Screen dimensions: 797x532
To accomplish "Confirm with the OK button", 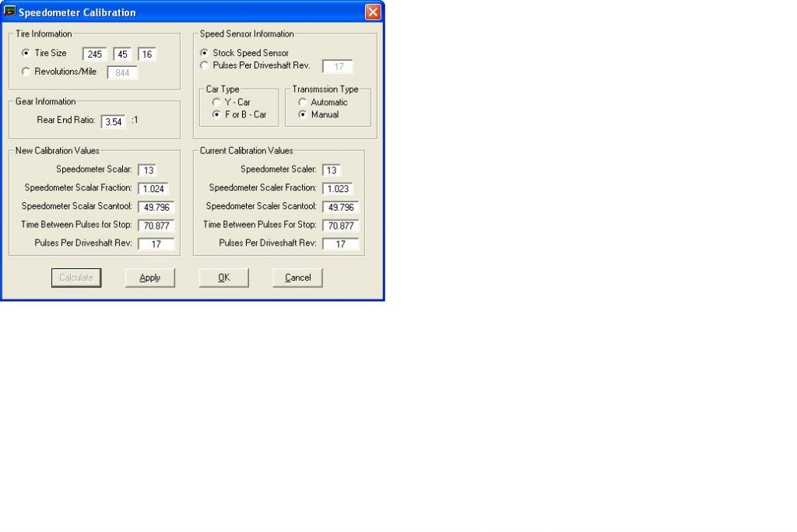I will [x=223, y=278].
